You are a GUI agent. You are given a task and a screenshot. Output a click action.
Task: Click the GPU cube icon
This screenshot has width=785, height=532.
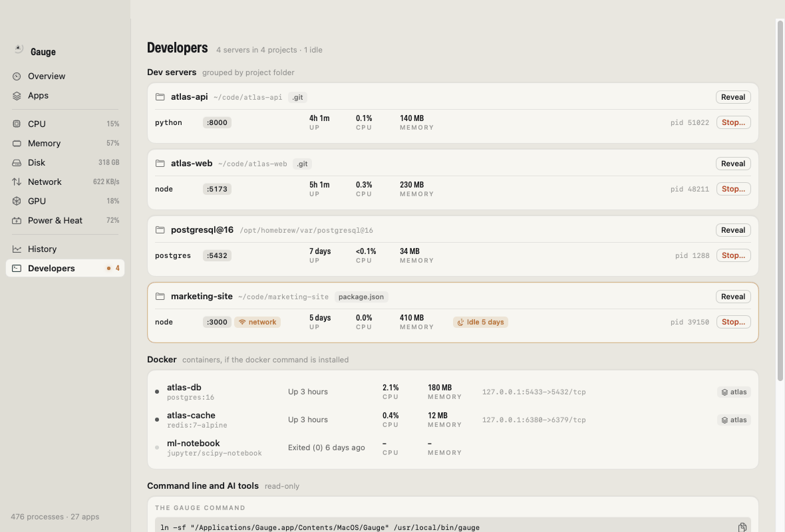pos(17,201)
